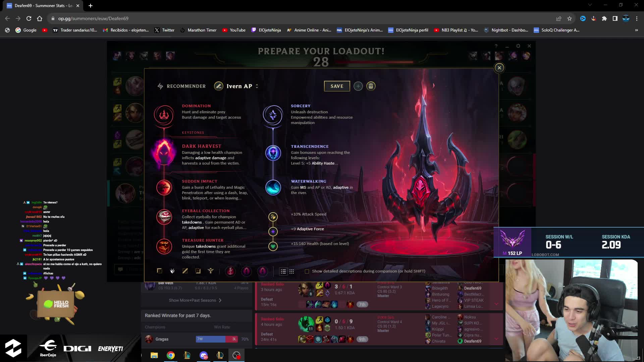Open the Google bookmark
644x362 pixels.
point(26,30)
